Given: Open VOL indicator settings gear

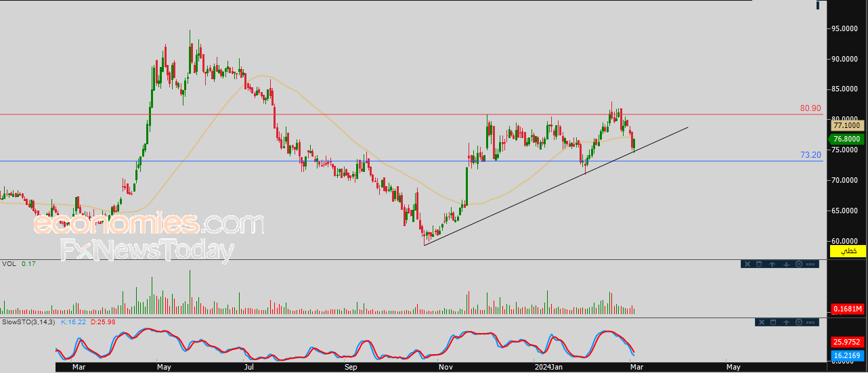Looking at the screenshot, I should [x=798, y=264].
